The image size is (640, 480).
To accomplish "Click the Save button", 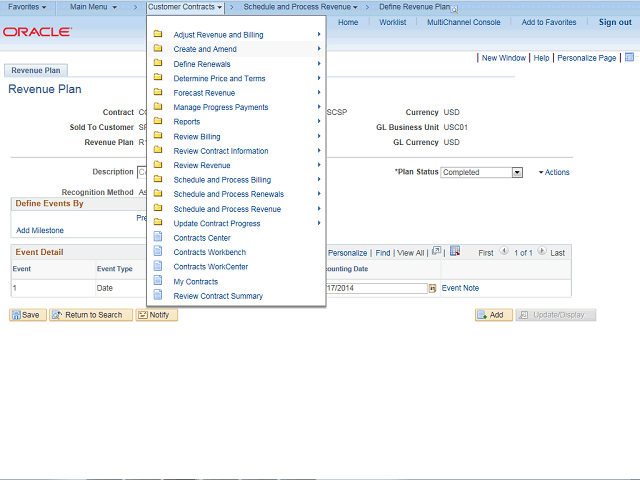I will click(28, 315).
